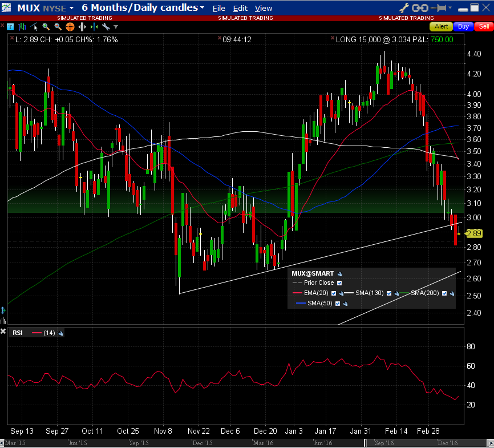Click the candlestick chart type icon

[21, 27]
